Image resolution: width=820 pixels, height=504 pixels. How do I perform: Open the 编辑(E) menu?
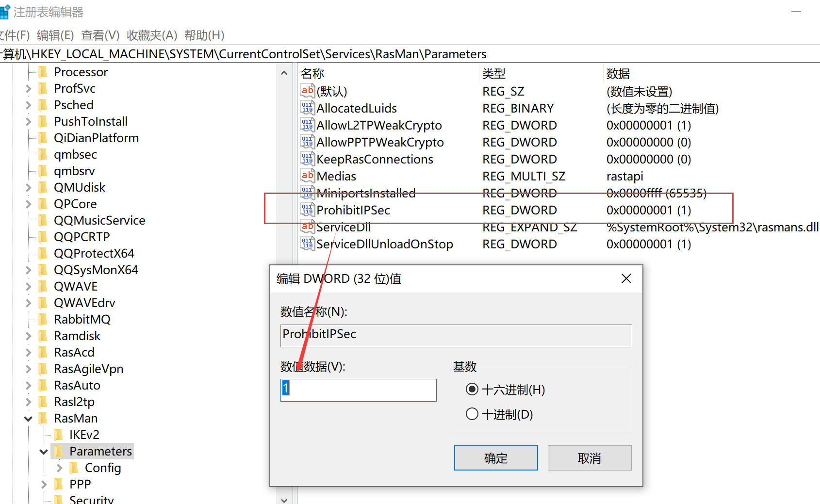[x=55, y=35]
